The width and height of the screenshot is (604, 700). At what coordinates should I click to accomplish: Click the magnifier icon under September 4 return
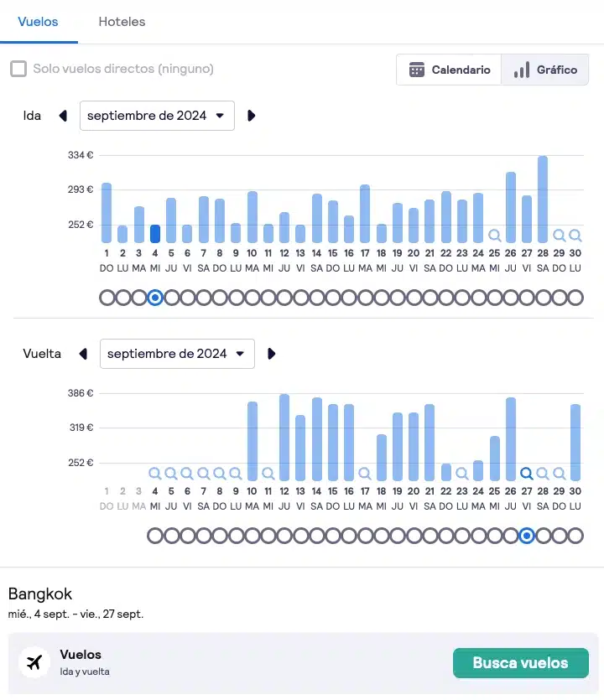tap(155, 472)
